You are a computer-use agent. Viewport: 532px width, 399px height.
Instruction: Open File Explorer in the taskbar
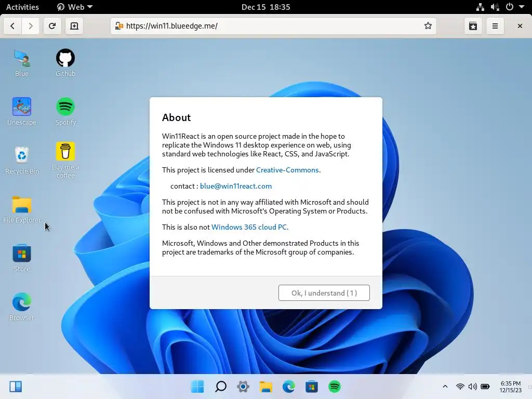pos(266,387)
